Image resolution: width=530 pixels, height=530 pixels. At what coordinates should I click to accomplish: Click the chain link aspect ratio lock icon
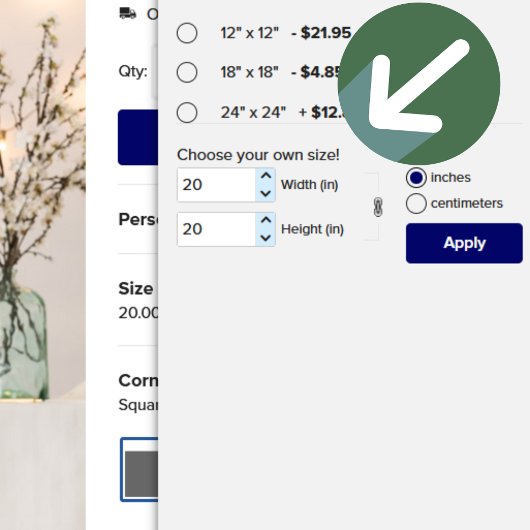coord(378,207)
